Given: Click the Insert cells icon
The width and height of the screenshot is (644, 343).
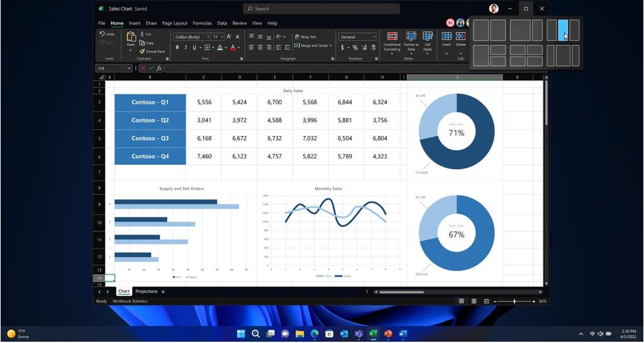Looking at the screenshot, I should (x=447, y=36).
